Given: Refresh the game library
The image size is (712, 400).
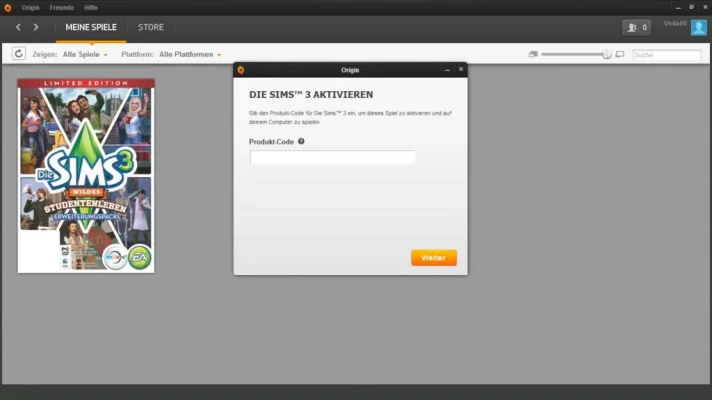Looking at the screenshot, I should pyautogui.click(x=19, y=54).
